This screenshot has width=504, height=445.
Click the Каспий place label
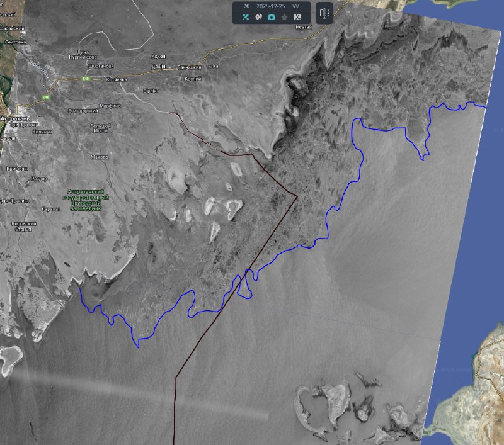coord(192,79)
